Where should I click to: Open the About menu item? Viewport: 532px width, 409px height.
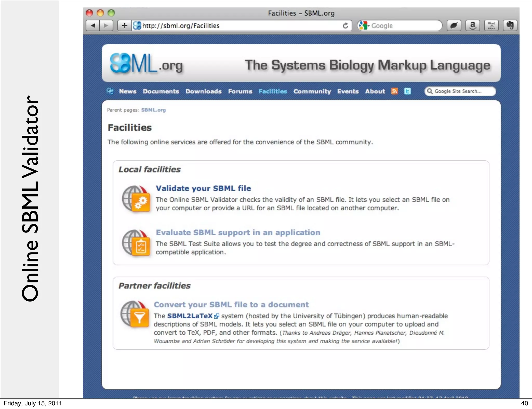point(375,91)
